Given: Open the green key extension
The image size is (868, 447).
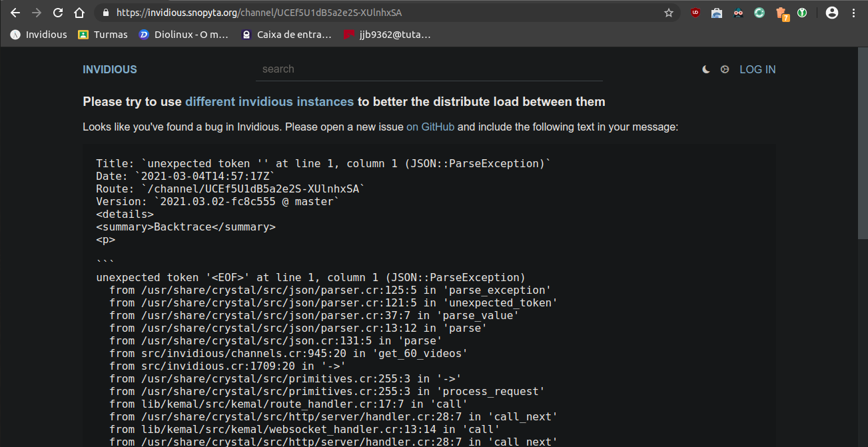Looking at the screenshot, I should click(x=803, y=13).
